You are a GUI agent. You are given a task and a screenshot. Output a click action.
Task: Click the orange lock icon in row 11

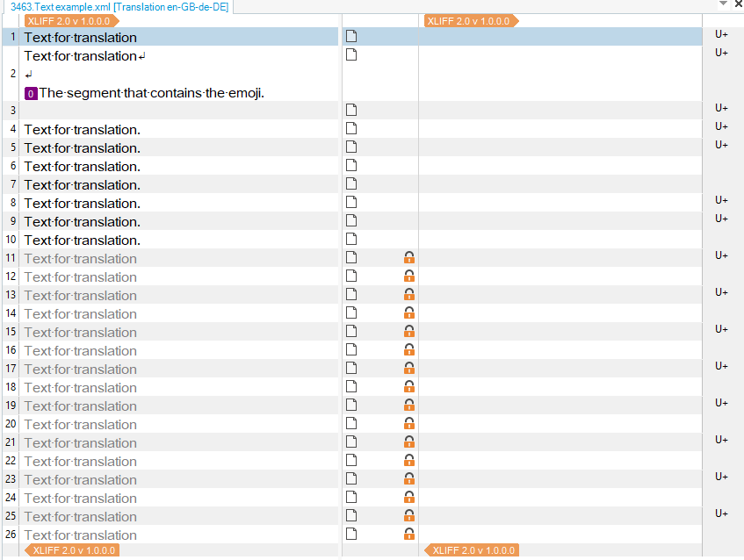409,257
